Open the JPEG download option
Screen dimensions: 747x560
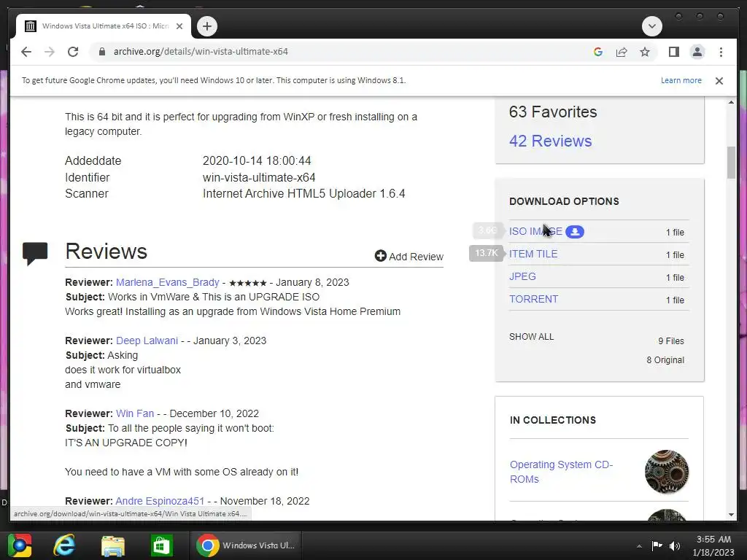(522, 276)
